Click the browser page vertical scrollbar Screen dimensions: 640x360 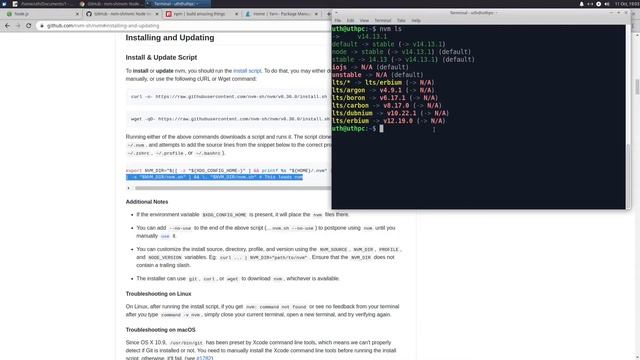tap(637, 87)
